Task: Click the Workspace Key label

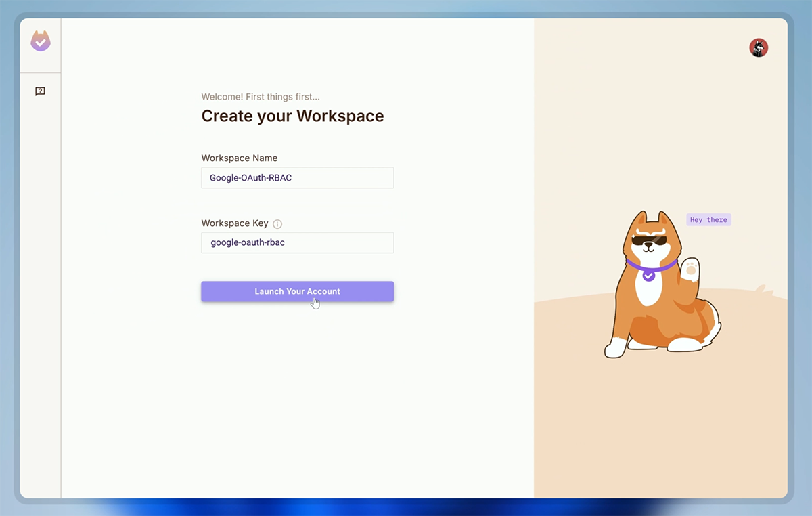Action: pyautogui.click(x=235, y=223)
